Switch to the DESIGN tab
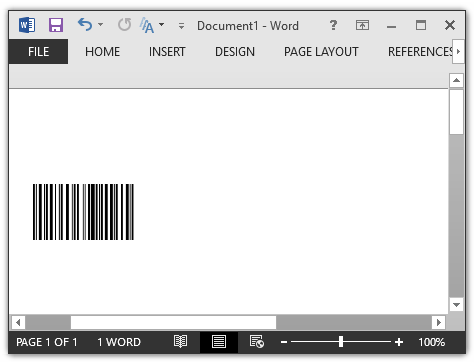Viewport: 476px width, 364px height. coord(235,52)
